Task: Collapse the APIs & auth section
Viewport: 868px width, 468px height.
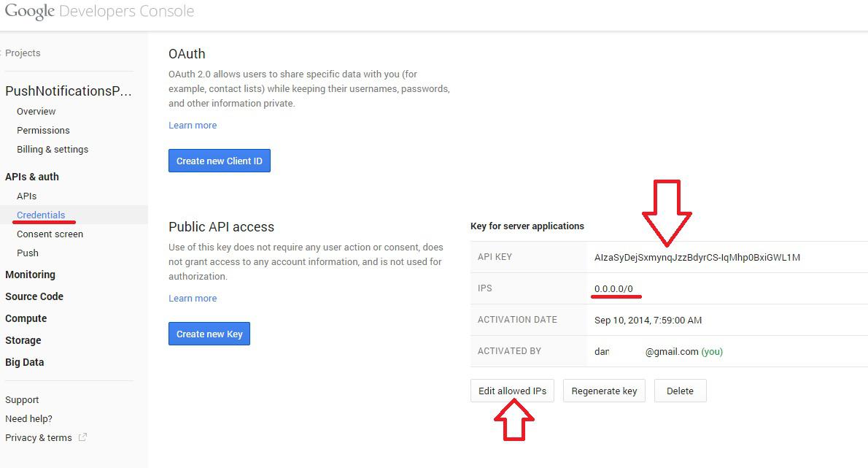Action: click(32, 177)
